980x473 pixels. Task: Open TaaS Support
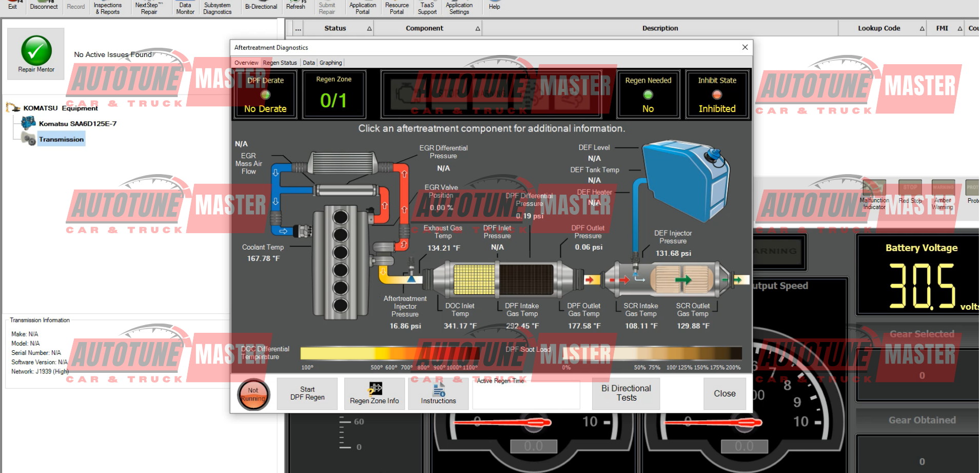click(x=427, y=8)
